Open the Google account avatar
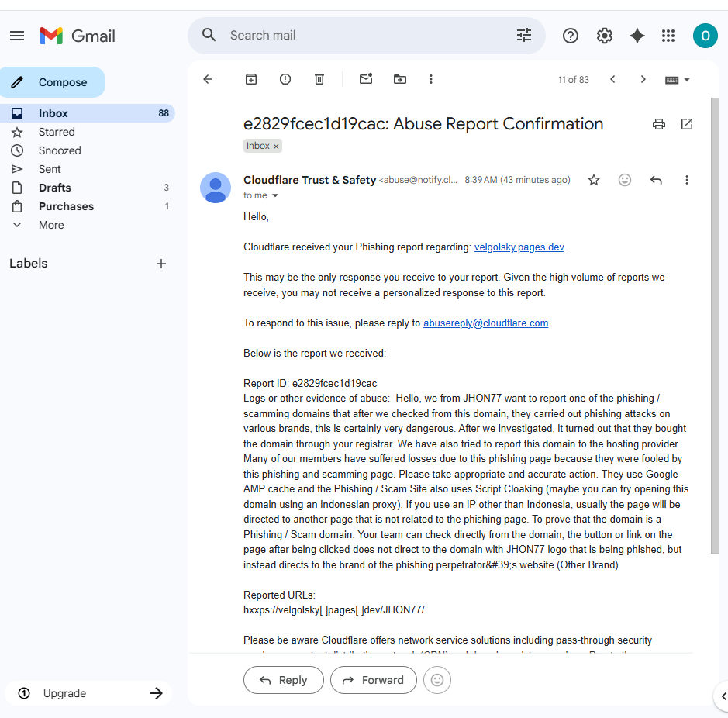728x718 pixels. 705,36
